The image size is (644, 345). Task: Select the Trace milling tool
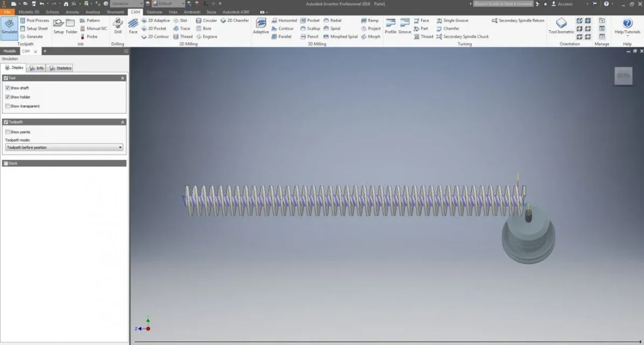pyautogui.click(x=181, y=29)
